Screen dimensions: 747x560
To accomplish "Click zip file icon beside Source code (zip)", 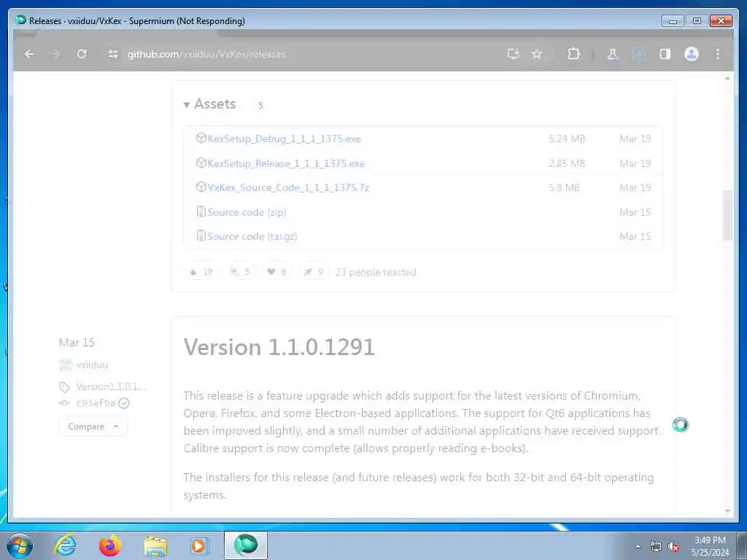I will [201, 211].
